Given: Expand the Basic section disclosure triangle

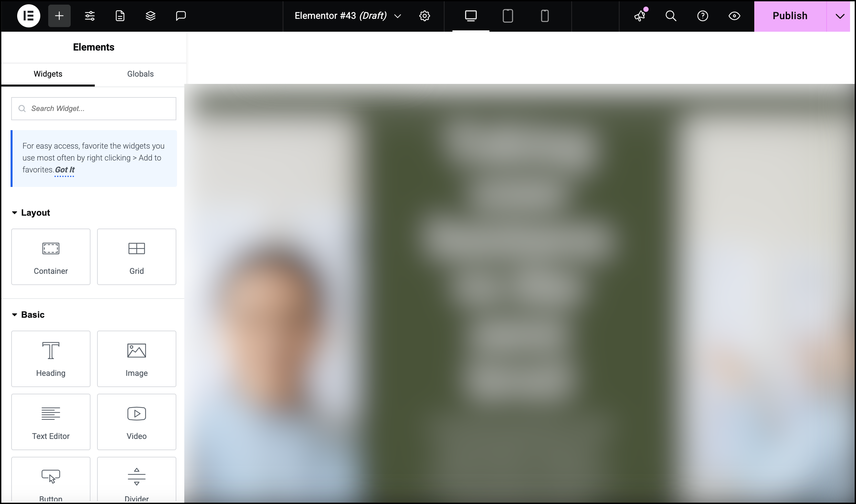Looking at the screenshot, I should pyautogui.click(x=15, y=314).
